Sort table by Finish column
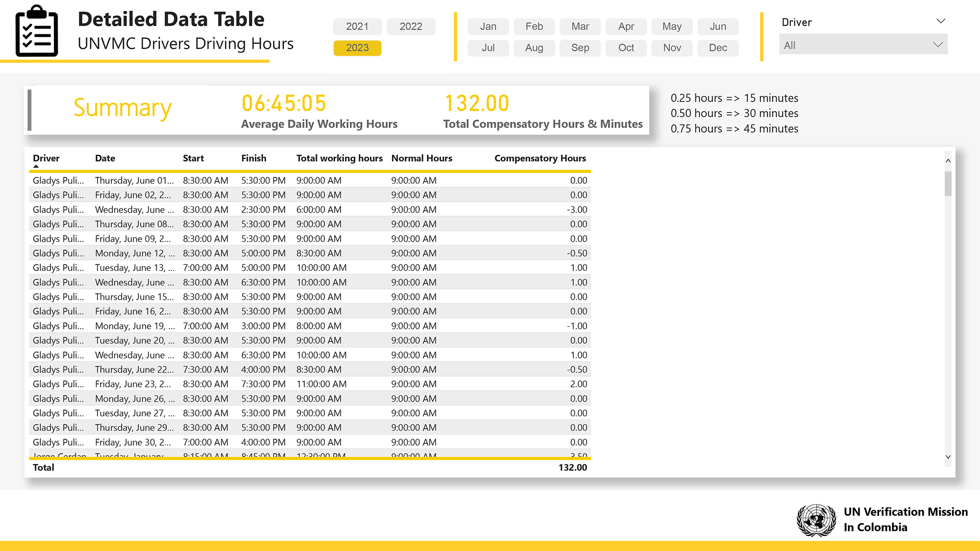 pyautogui.click(x=254, y=158)
